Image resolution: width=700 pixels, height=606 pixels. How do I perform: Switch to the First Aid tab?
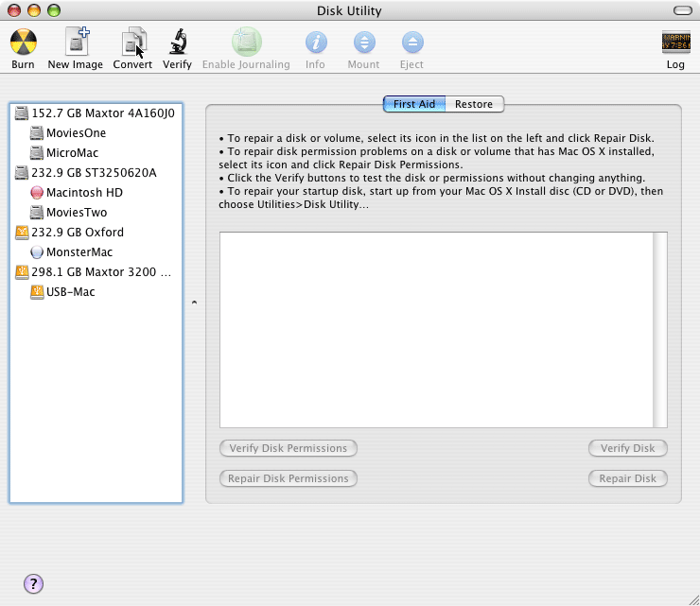(414, 104)
